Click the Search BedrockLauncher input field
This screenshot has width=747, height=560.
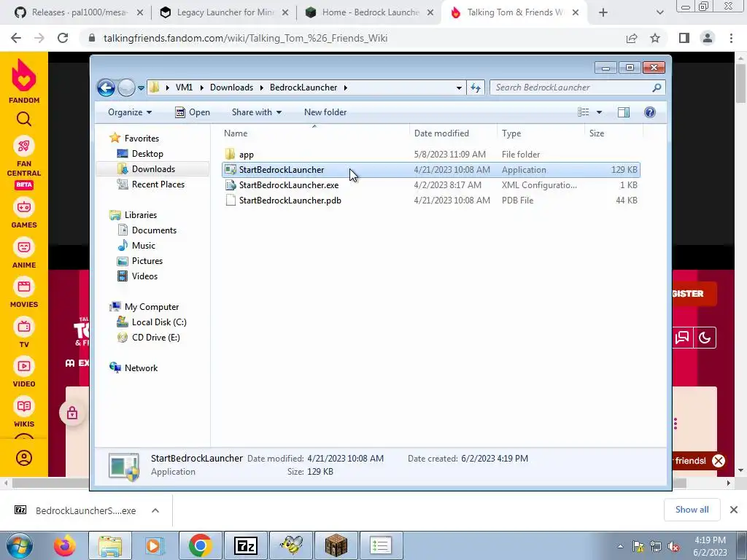[x=572, y=87]
